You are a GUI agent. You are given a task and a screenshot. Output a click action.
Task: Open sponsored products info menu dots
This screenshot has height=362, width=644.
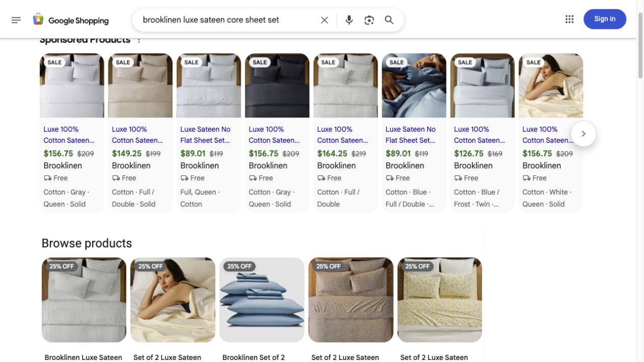point(138,40)
